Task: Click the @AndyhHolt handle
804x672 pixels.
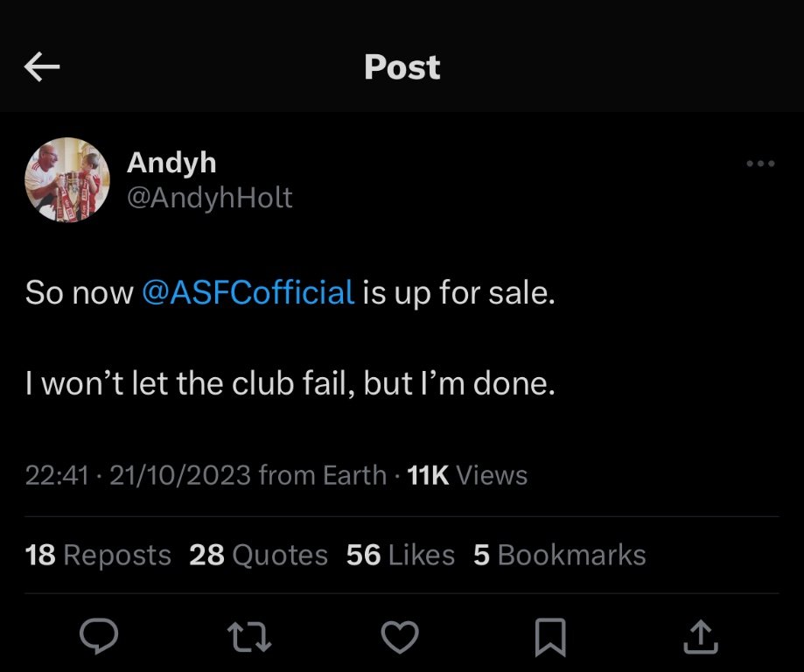Action: coord(210,198)
